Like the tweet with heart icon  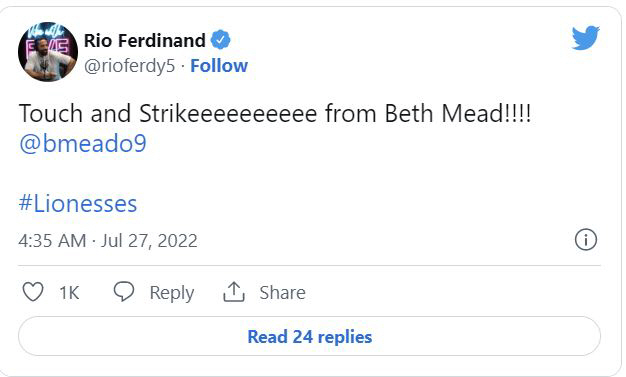pos(33,292)
